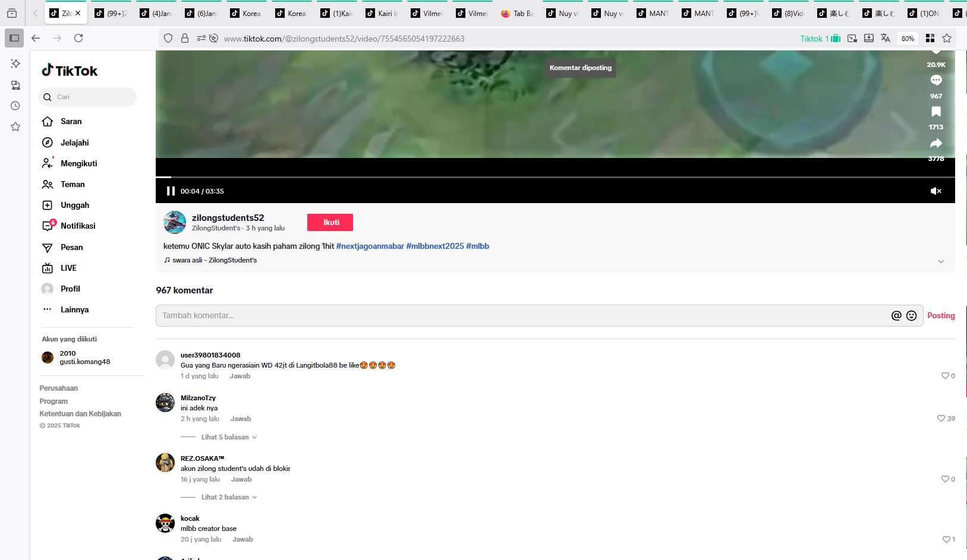Reset the 80% zoom level

click(908, 39)
